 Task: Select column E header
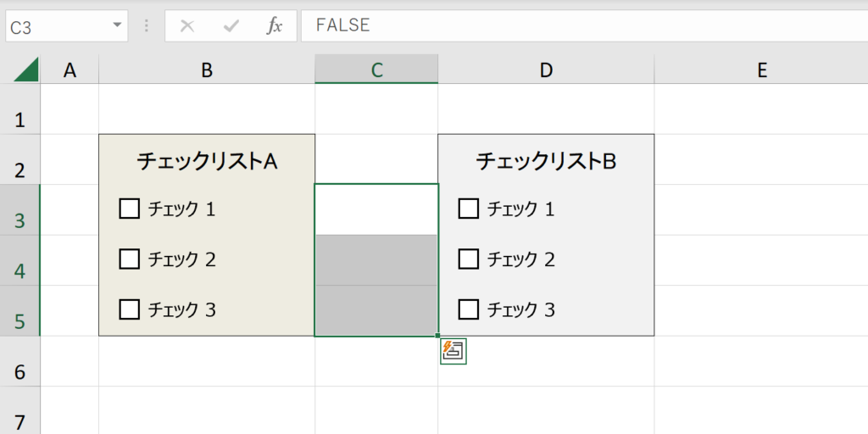click(761, 70)
